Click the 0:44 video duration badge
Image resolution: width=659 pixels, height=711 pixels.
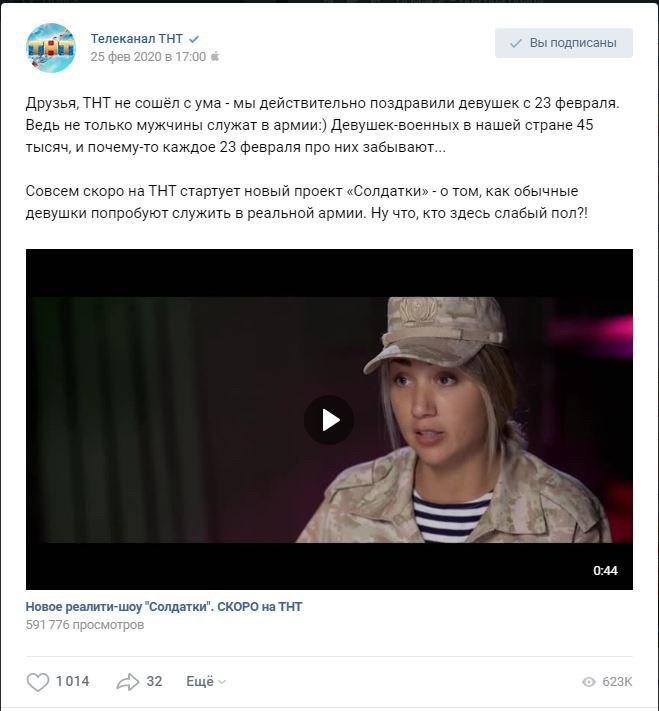pyautogui.click(x=605, y=570)
